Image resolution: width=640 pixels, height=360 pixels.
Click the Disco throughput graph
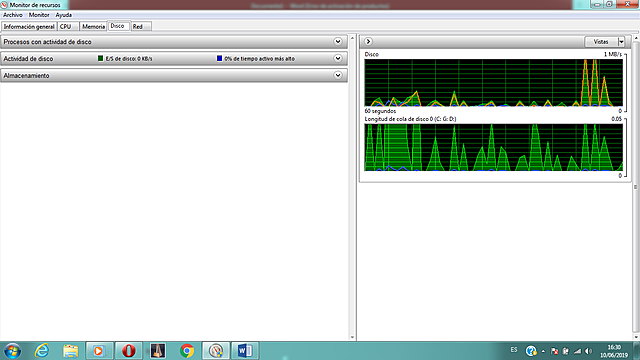click(493, 83)
